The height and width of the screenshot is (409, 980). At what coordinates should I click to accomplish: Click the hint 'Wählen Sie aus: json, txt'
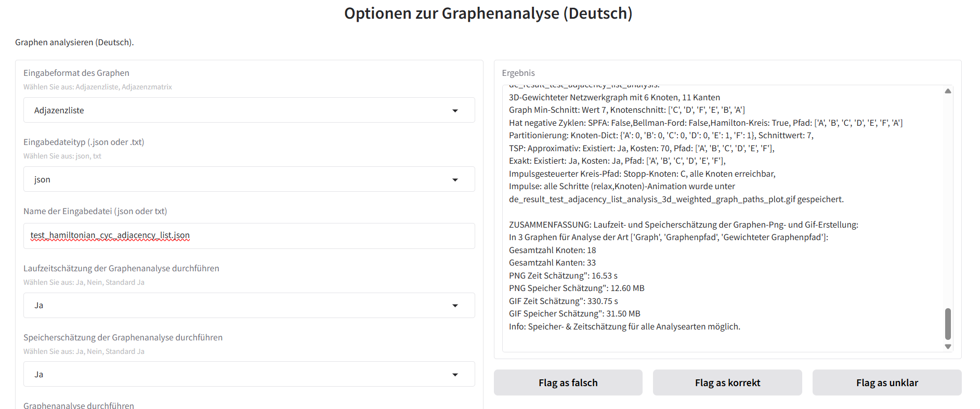(x=62, y=156)
